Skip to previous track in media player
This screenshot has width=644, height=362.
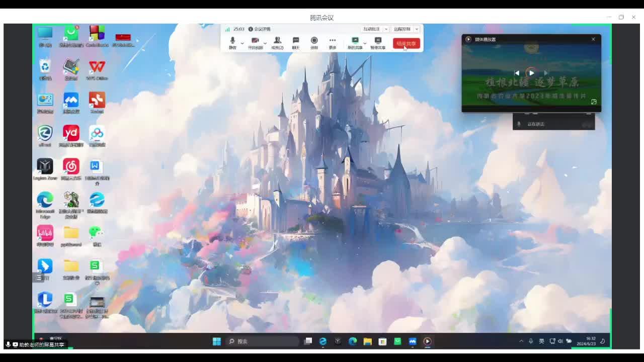click(517, 73)
